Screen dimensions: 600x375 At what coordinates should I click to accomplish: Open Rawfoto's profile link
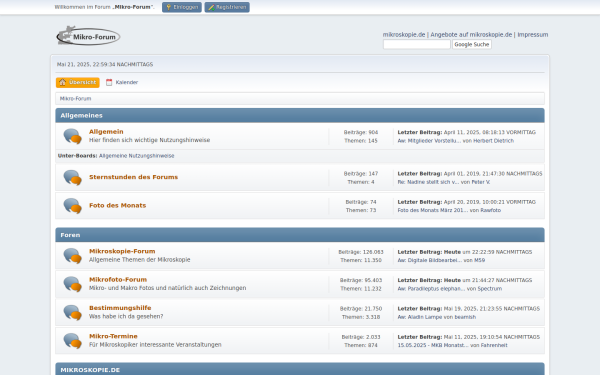click(491, 210)
